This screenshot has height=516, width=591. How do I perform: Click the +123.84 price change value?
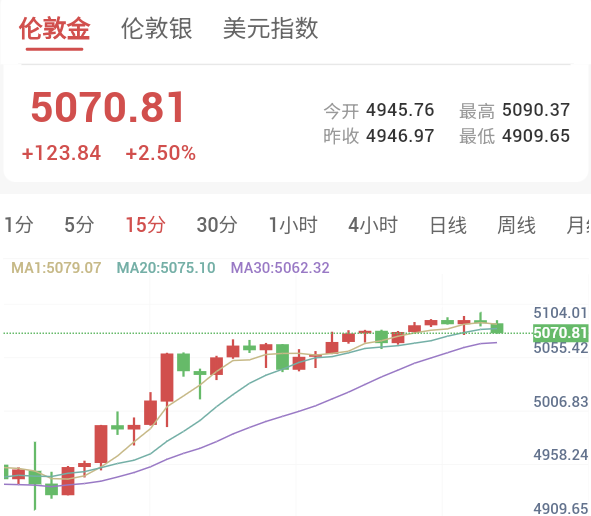pyautogui.click(x=61, y=153)
